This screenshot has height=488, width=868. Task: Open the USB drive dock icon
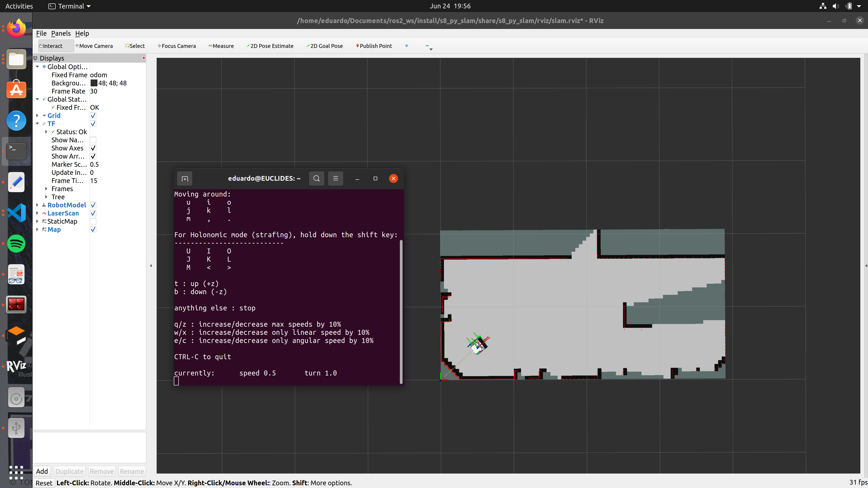click(x=16, y=428)
